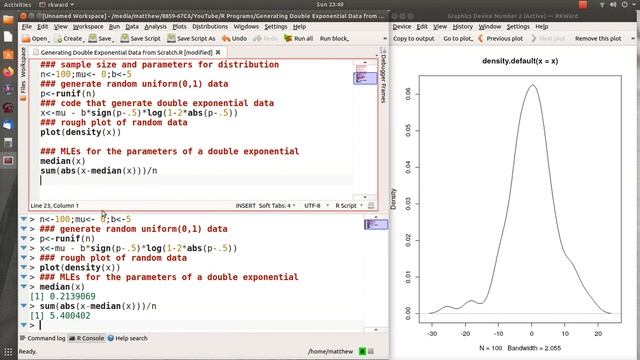The height and width of the screenshot is (360, 640).
Task: Close the script editor tab
Action: click(x=218, y=52)
